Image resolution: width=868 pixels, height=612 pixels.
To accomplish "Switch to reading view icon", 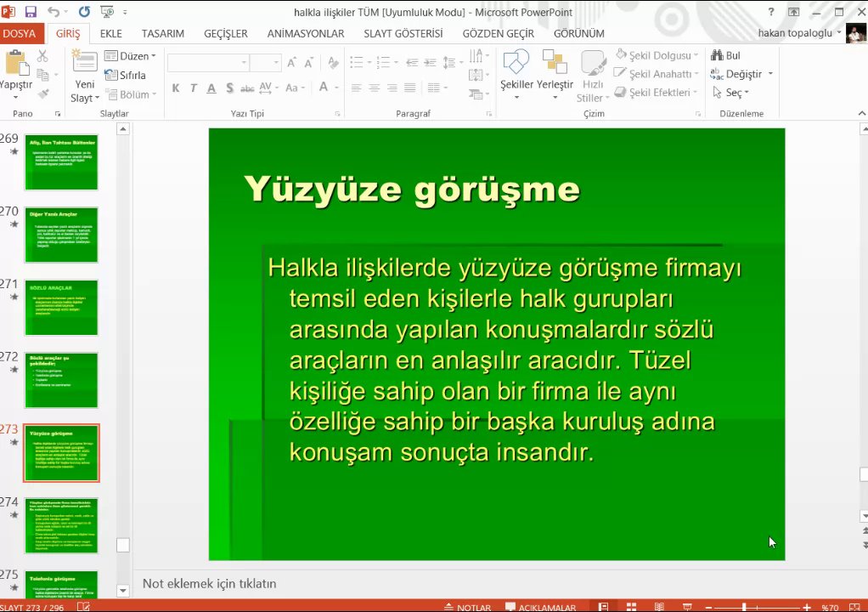I will (x=659, y=607).
